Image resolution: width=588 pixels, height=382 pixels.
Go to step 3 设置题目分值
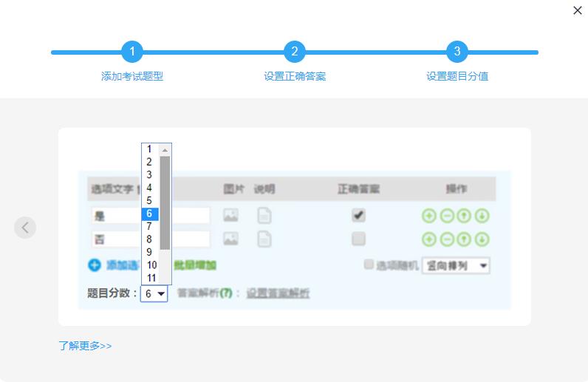(457, 52)
